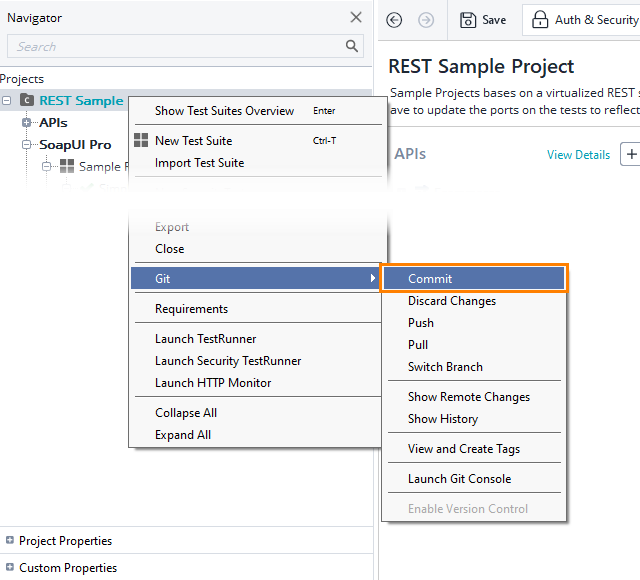Select Launch Security TestRunner menu entry

pos(258,361)
